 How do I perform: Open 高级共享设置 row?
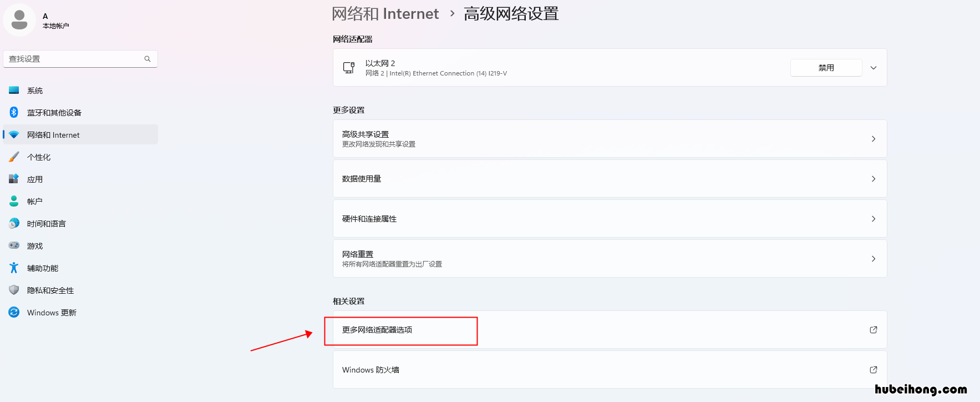point(610,139)
